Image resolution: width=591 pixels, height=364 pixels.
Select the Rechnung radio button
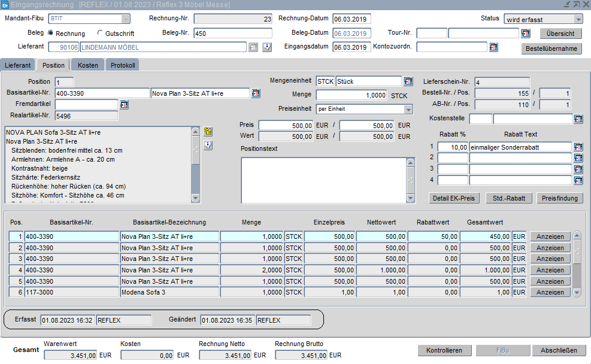(x=50, y=34)
